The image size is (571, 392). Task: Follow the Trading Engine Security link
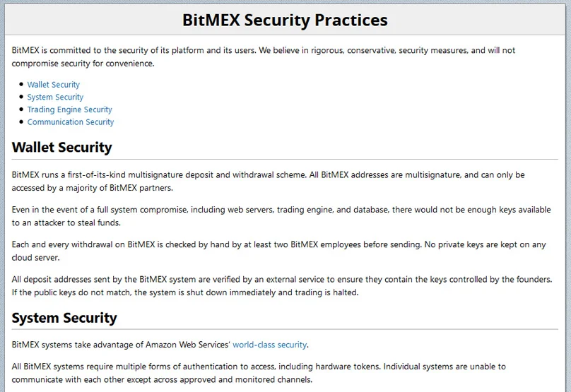[69, 109]
